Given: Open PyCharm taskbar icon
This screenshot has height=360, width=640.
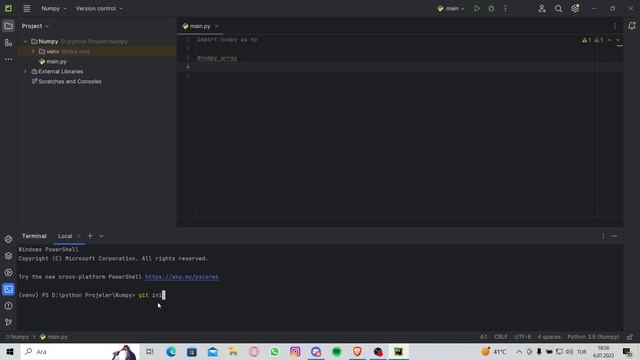Looking at the screenshot, I should click(398, 351).
